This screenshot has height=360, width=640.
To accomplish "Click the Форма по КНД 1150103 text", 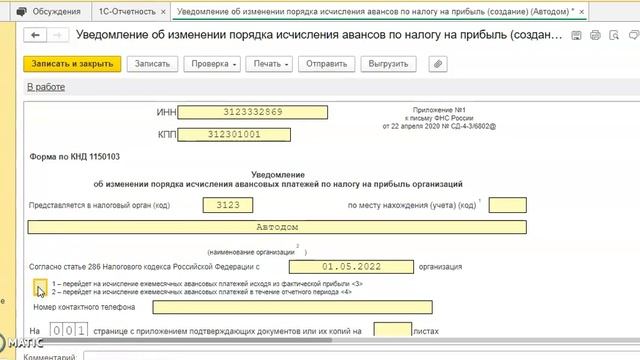I will tap(74, 157).
